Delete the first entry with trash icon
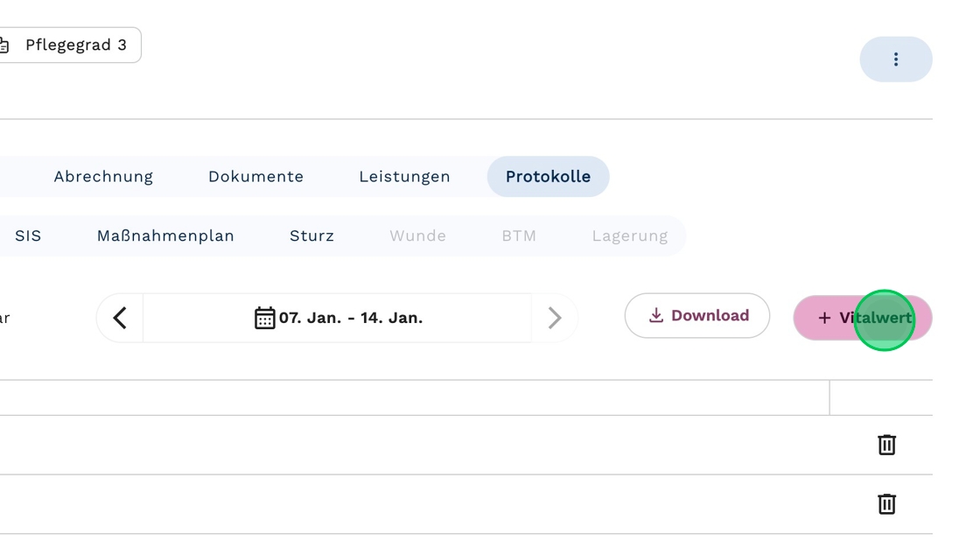Screen dimensions: 980x548 (886, 445)
